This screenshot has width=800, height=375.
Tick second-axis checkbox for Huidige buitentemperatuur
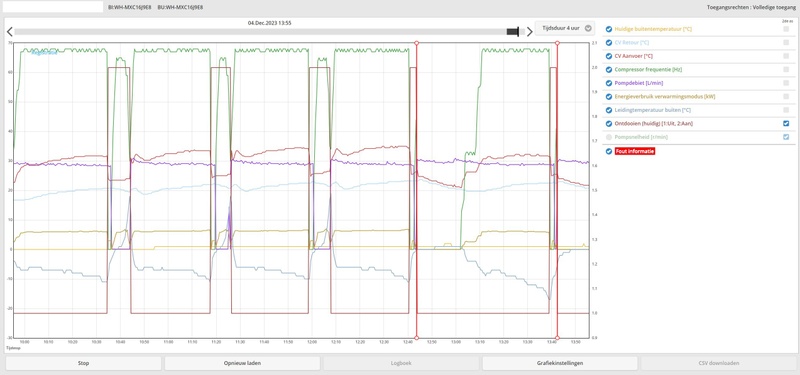click(786, 29)
